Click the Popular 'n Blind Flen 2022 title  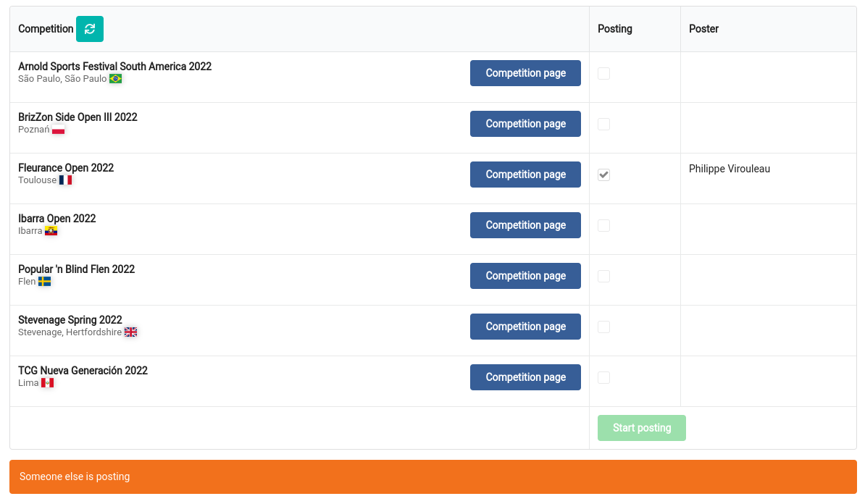(x=76, y=269)
